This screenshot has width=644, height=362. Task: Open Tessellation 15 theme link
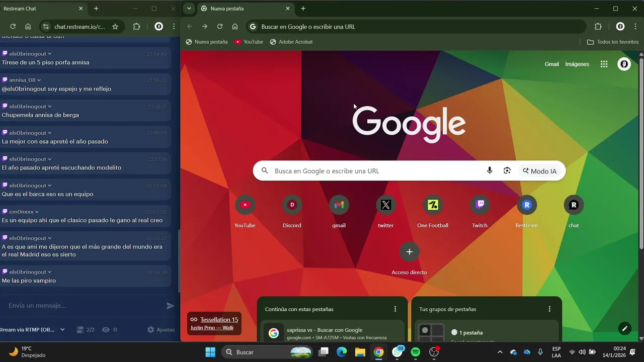[x=219, y=320]
